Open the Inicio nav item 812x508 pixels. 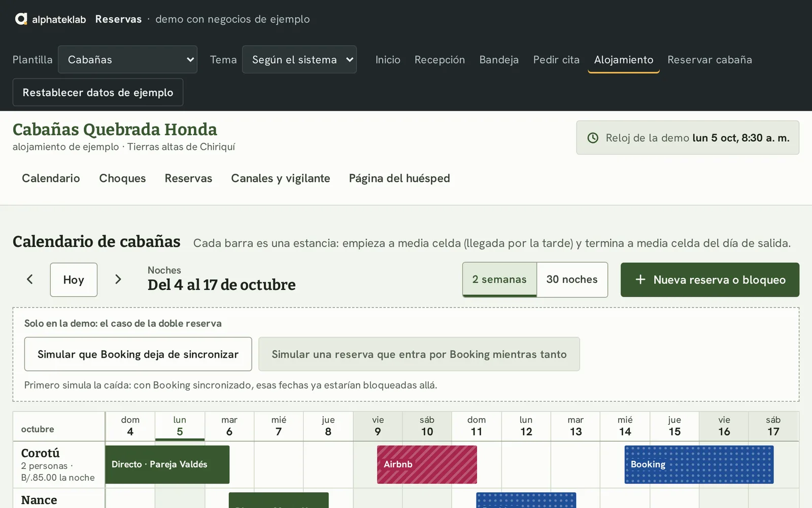click(388, 59)
